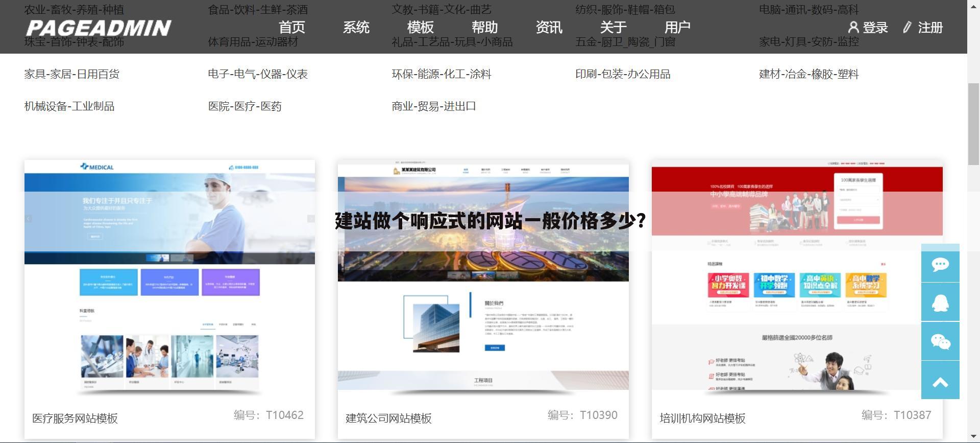
Task: Click the scrollbar down arrow
Action: click(x=974, y=437)
